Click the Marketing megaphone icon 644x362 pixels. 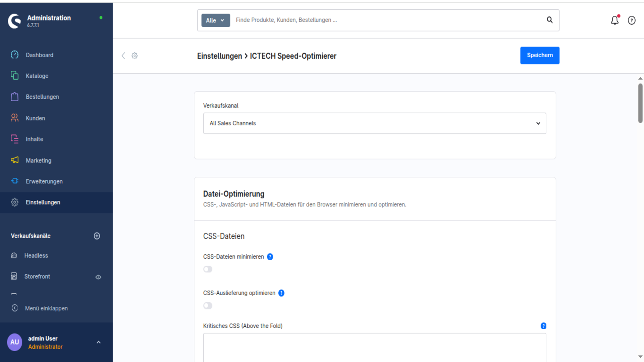coord(14,160)
